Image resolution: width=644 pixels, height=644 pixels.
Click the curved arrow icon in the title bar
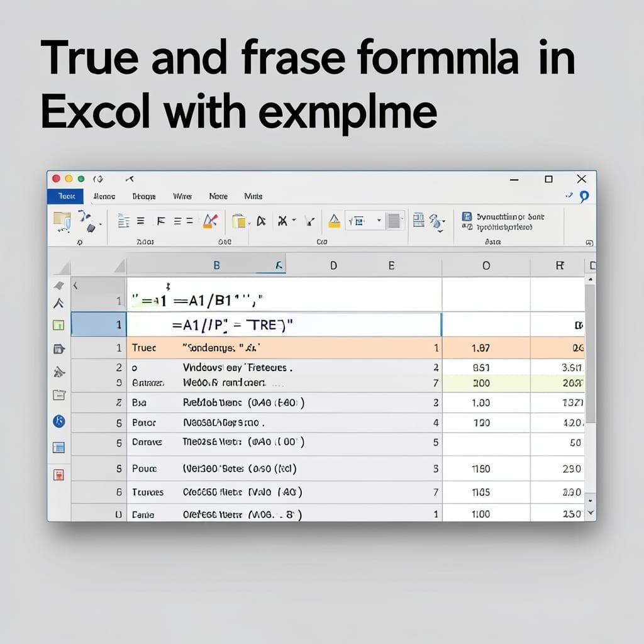coord(130,179)
